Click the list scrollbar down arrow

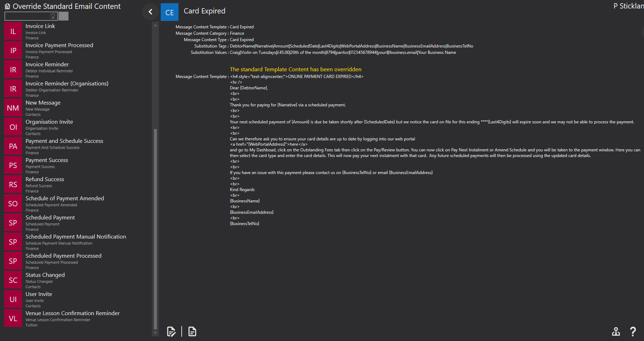155,333
